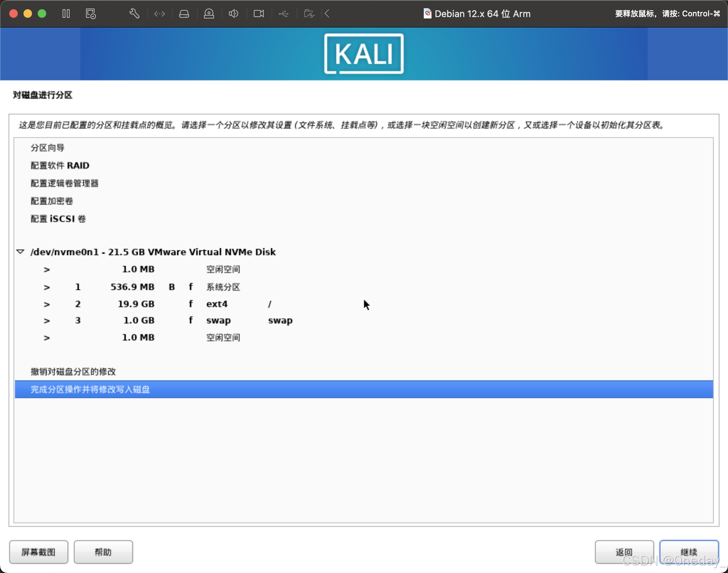Click the 屏幕截图 button
The height and width of the screenshot is (573, 728).
38,552
